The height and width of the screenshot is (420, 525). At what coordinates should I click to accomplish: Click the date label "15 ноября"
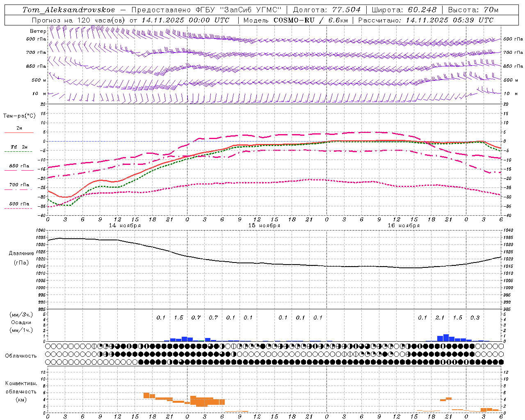coord(264,226)
